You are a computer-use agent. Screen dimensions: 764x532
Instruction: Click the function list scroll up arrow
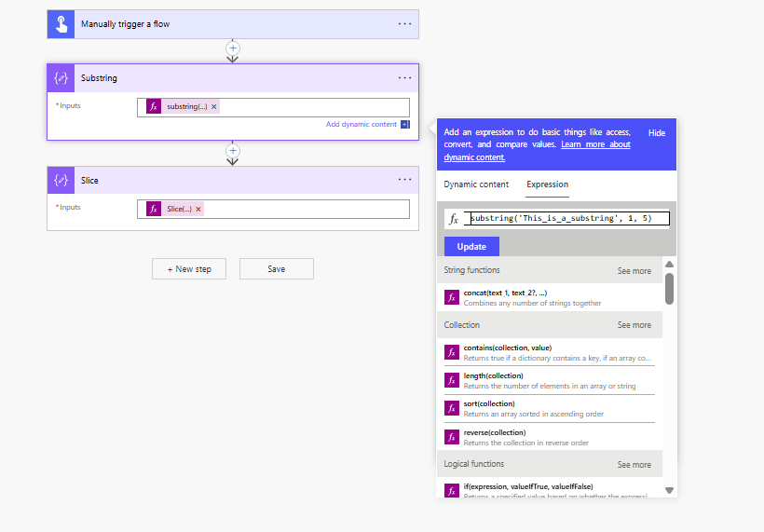pos(670,264)
